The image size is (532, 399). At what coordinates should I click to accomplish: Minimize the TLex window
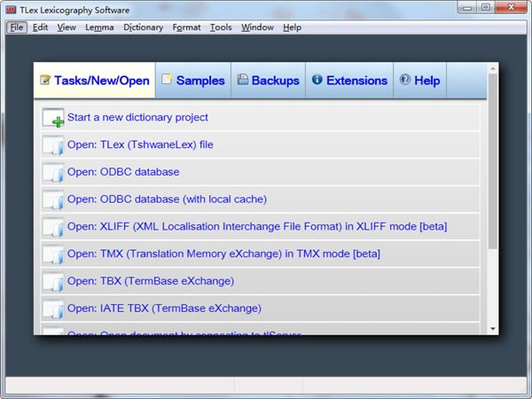click(x=467, y=7)
